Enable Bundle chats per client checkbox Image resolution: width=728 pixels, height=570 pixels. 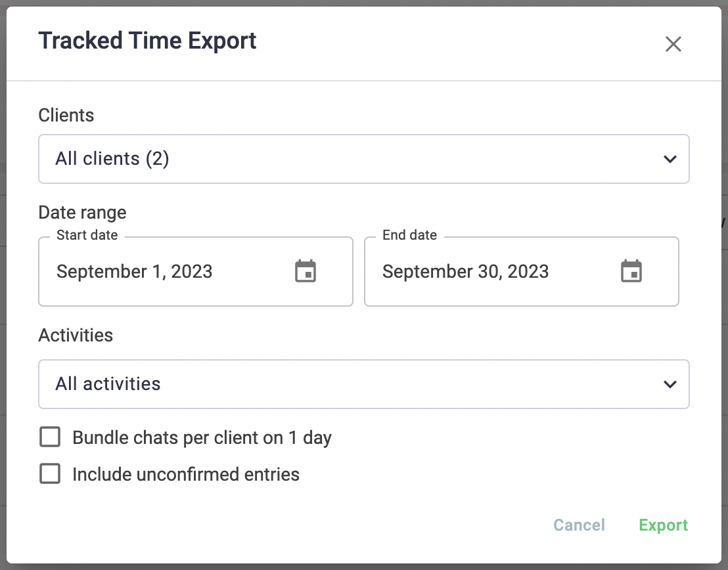[x=50, y=437]
